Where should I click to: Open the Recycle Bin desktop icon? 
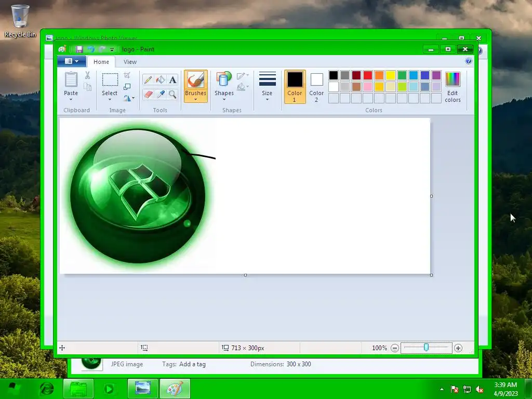20,21
